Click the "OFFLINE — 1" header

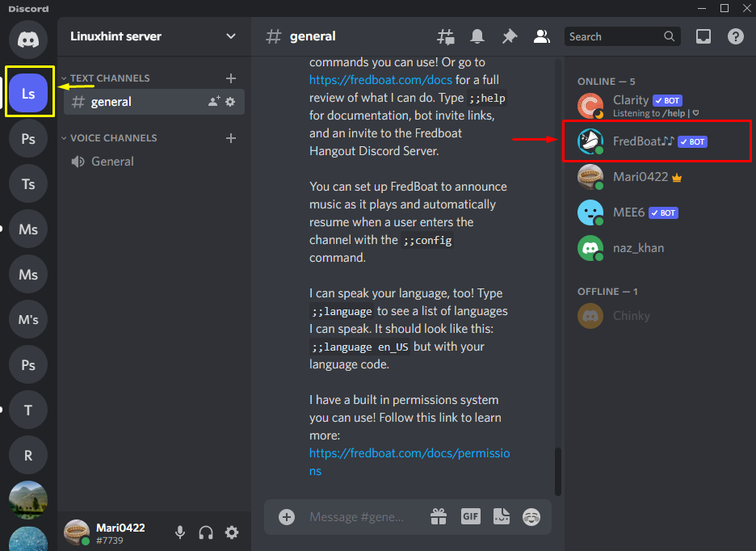607,292
